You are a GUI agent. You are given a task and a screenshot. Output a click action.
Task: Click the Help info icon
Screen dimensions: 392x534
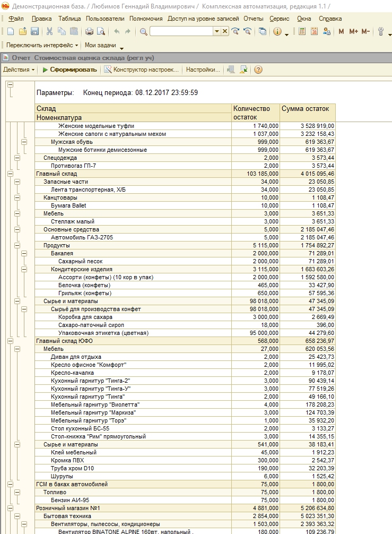point(277,32)
